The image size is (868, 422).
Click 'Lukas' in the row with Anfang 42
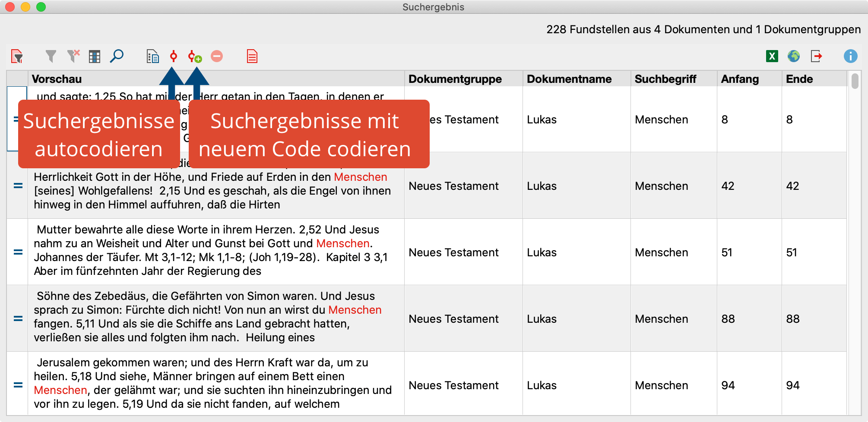[542, 186]
